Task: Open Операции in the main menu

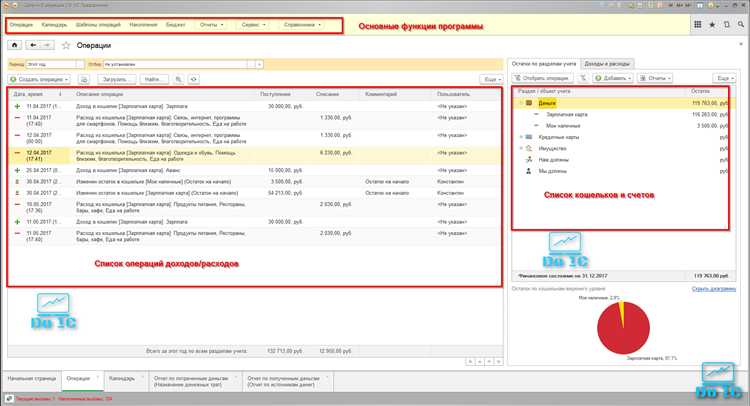Action: [21, 24]
